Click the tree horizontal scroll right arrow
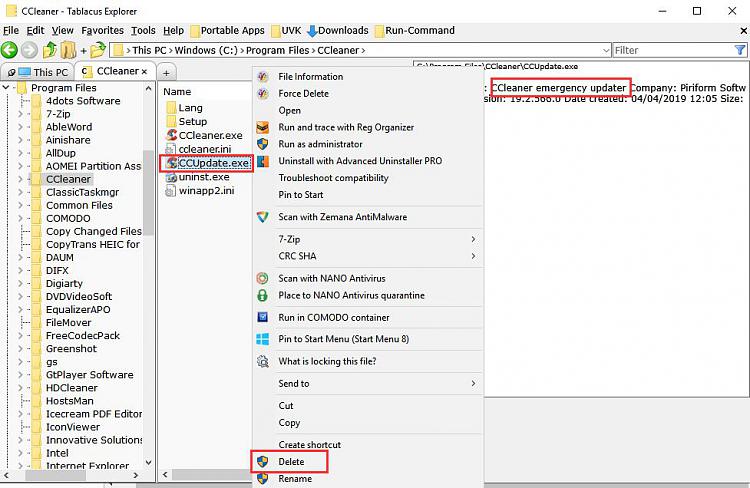The height and width of the screenshot is (488, 750). pos(136,476)
